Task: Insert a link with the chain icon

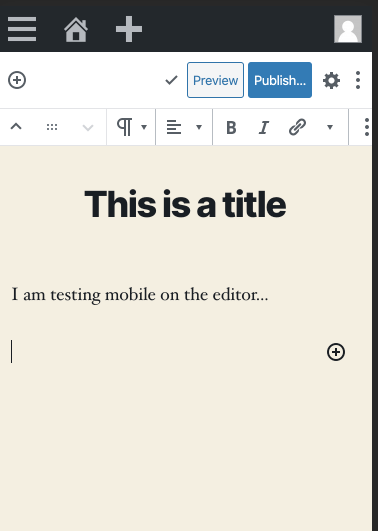Action: point(297,127)
